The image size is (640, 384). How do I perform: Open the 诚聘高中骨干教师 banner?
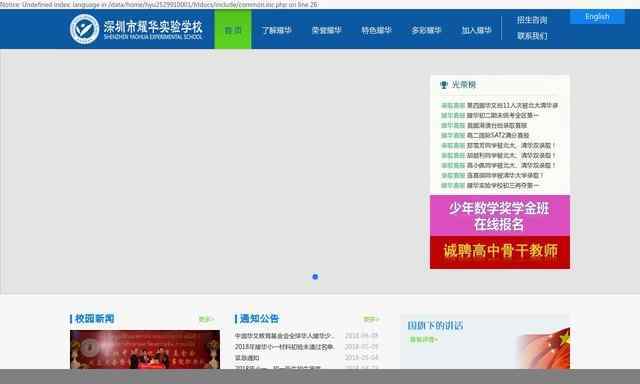(x=500, y=252)
